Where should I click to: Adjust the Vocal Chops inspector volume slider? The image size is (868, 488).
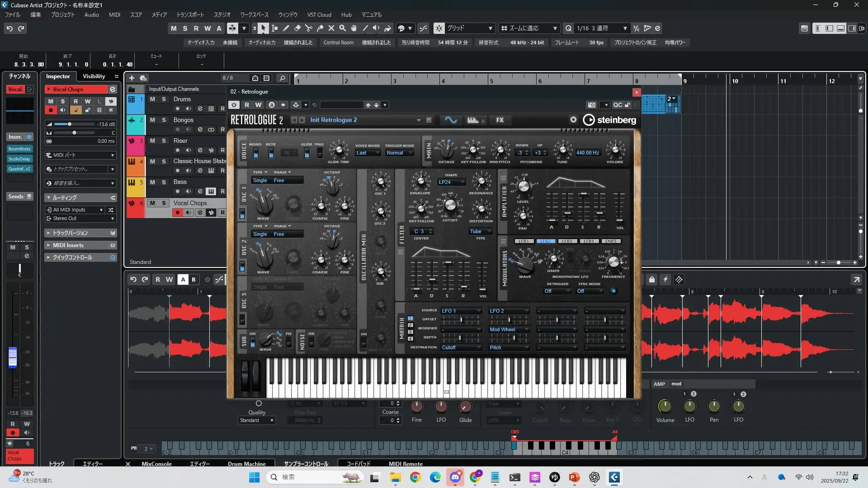point(70,124)
